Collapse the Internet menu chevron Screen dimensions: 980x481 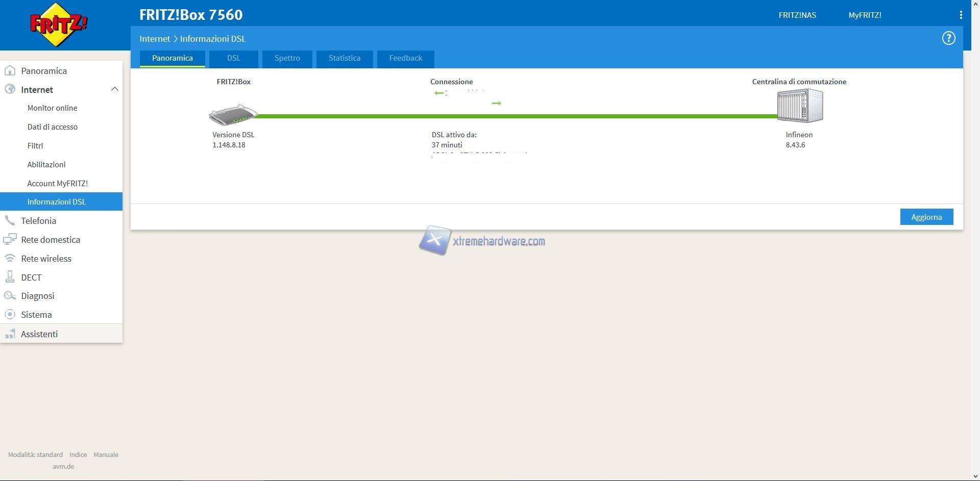[114, 89]
